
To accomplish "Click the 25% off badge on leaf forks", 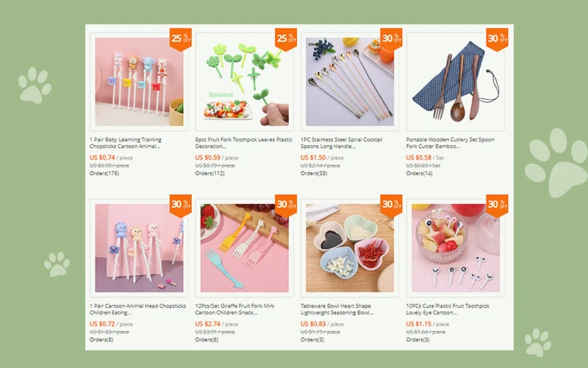I will tap(286, 39).
